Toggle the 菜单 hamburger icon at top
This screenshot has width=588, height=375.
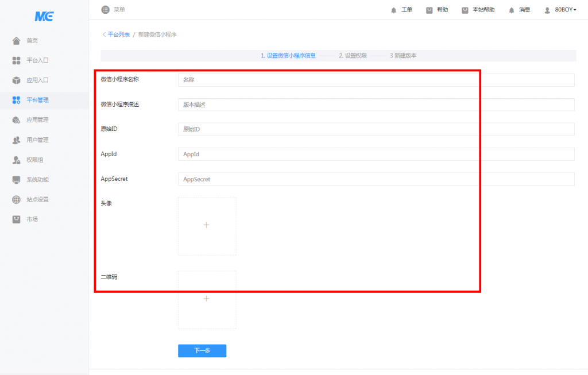(105, 10)
